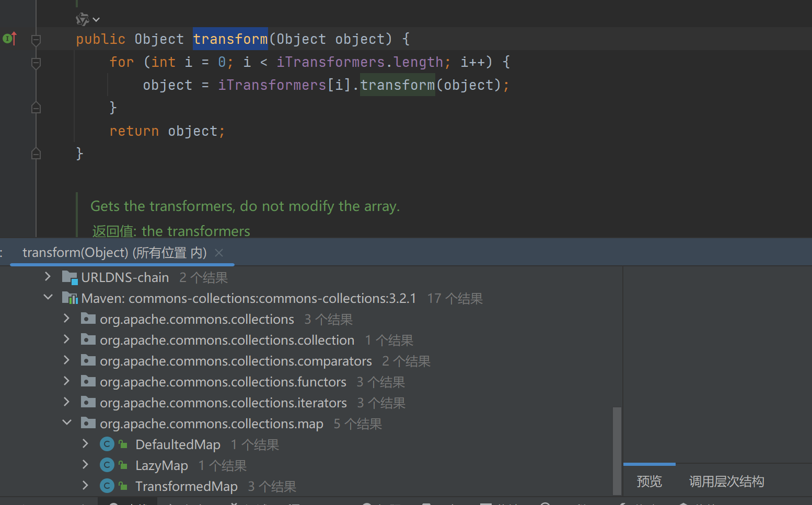Viewport: 812px width, 505px height.
Task: Click the '5 个结果' count on the map package
Action: click(x=358, y=424)
